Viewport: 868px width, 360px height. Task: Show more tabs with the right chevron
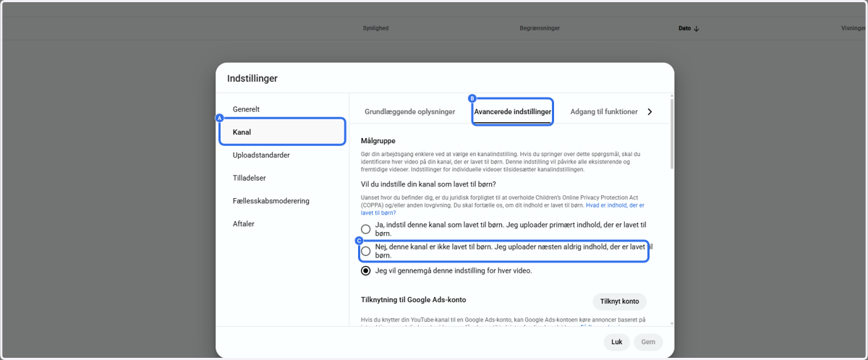pos(650,112)
